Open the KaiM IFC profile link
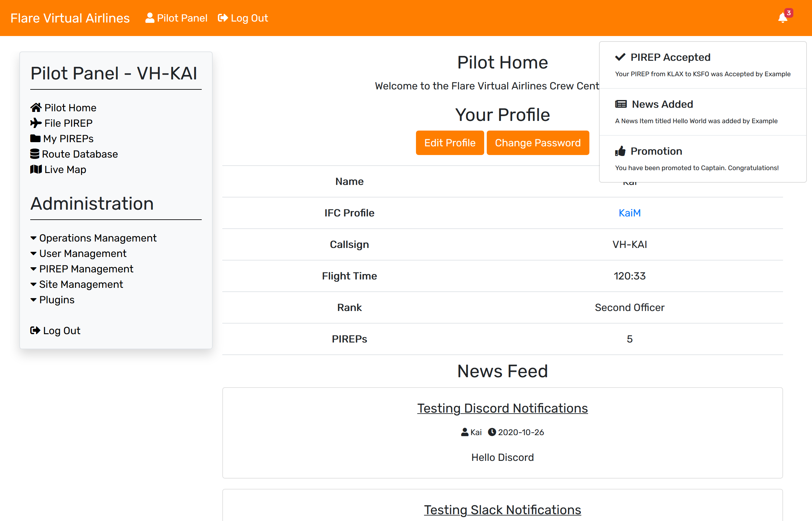The width and height of the screenshot is (812, 521). (629, 213)
